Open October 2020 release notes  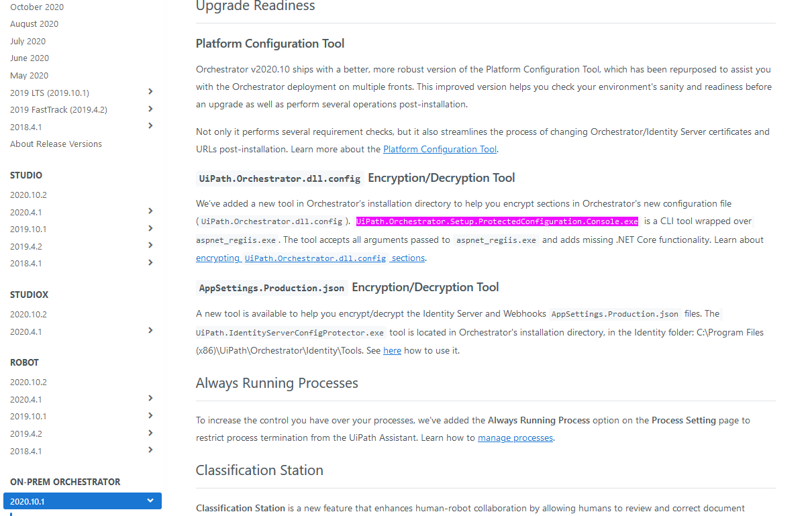[x=37, y=7]
